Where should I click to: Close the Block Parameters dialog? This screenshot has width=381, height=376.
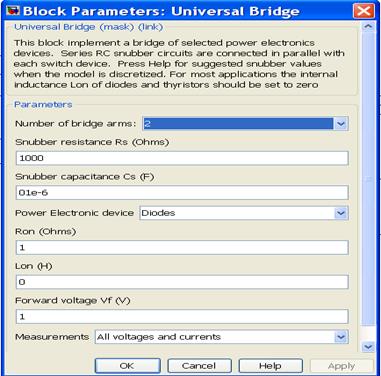[x=363, y=11]
